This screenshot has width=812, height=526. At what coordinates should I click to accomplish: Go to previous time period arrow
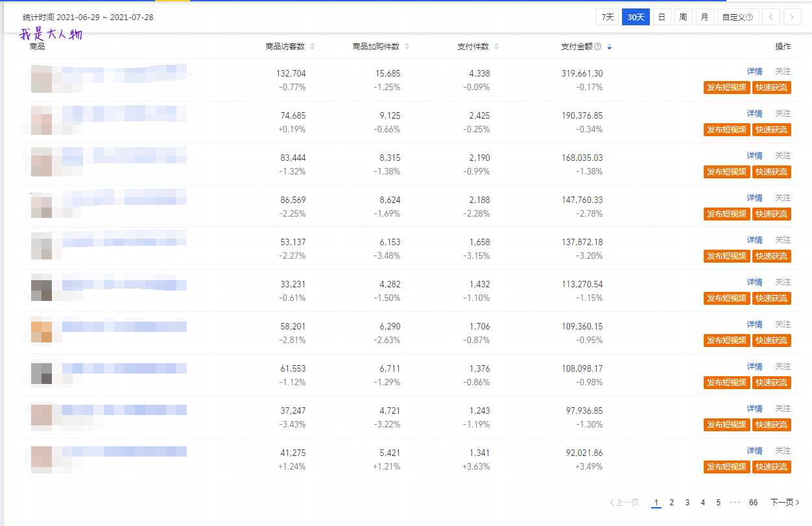click(x=770, y=18)
